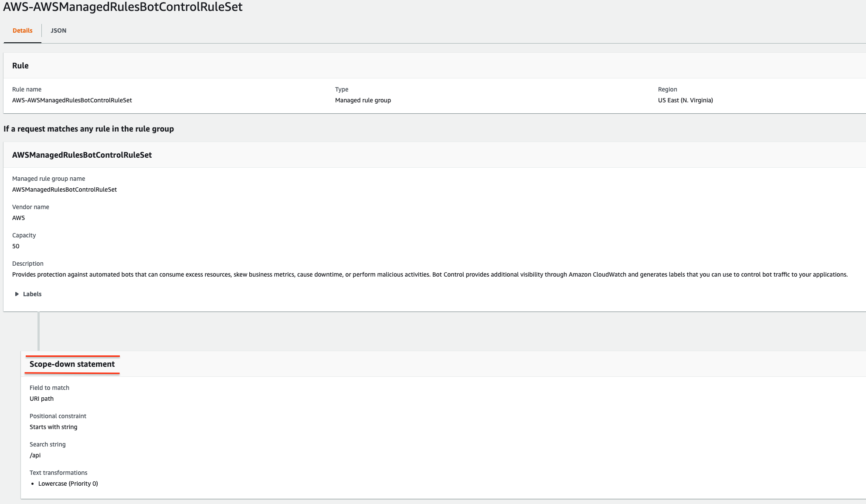Switch to the JSON tab

click(x=58, y=30)
